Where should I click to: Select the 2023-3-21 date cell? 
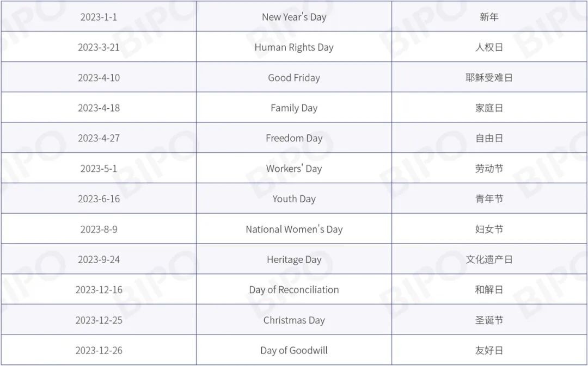click(x=99, y=47)
